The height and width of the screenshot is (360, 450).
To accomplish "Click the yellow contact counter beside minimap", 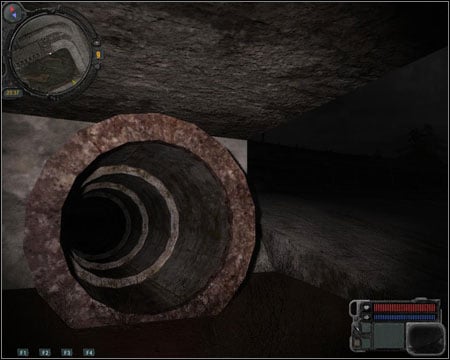I will tap(98, 55).
